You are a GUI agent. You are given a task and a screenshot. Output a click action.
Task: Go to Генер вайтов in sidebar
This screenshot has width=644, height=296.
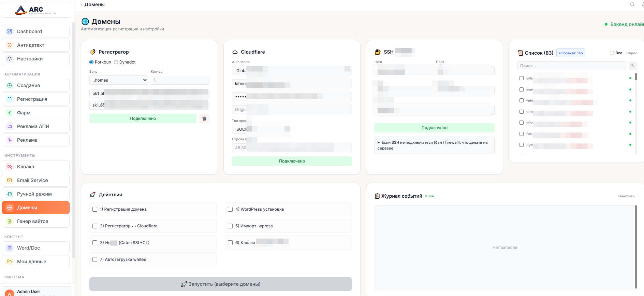[x=32, y=221]
